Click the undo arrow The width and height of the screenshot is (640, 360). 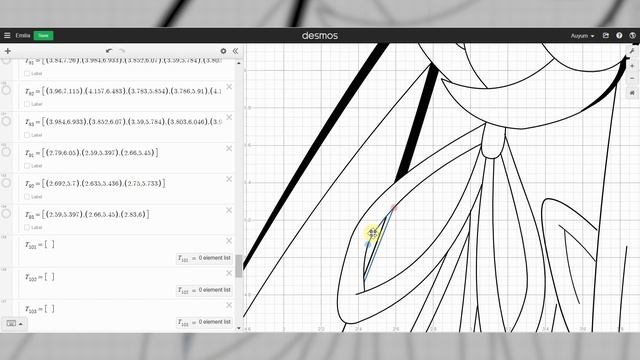(x=109, y=51)
